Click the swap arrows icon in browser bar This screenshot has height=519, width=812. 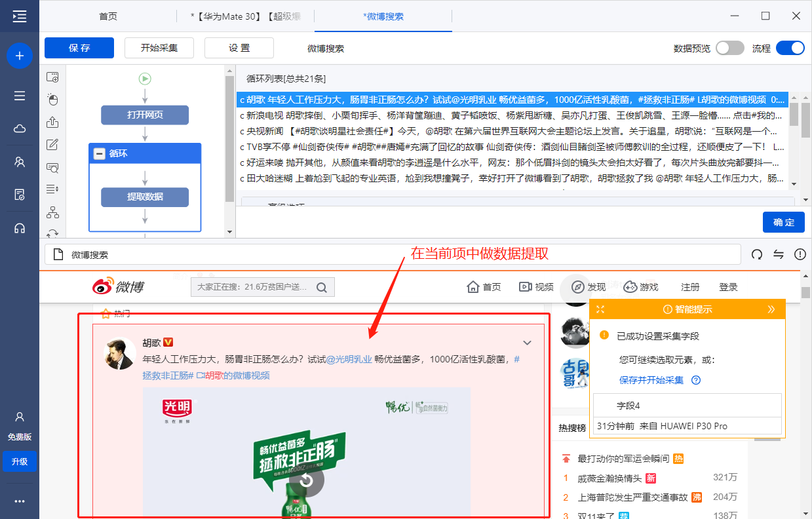click(x=779, y=254)
